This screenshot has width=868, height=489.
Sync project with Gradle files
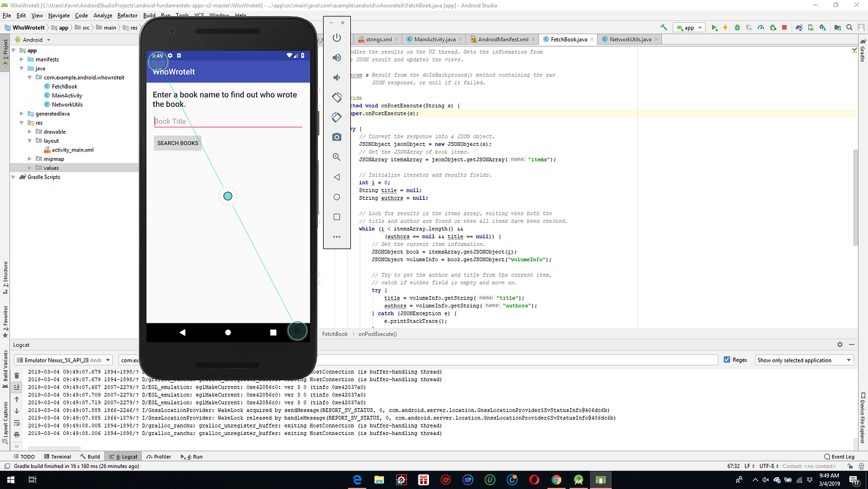[799, 27]
